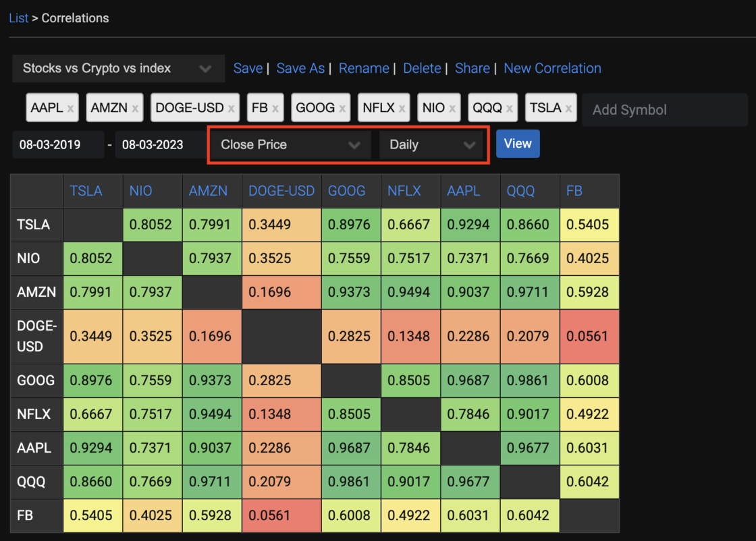Click the New Correlation link
Screen dimensions: 756x541
click(x=553, y=68)
